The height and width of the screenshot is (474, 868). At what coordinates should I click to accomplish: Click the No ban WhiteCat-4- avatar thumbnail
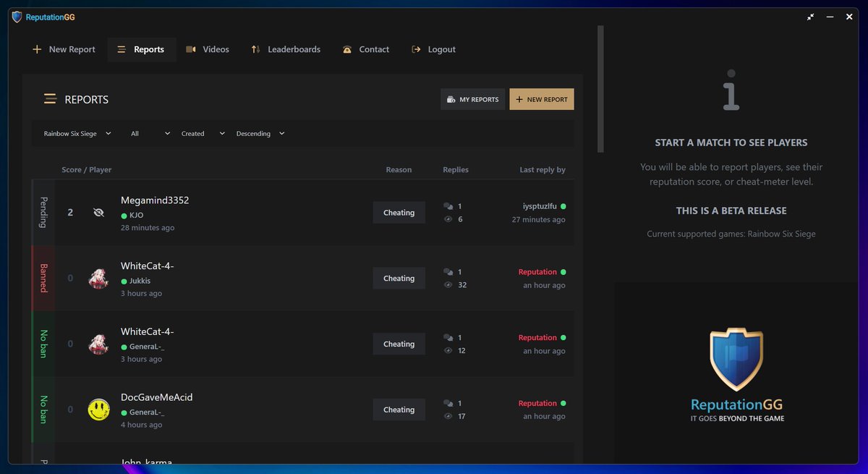[x=99, y=344]
